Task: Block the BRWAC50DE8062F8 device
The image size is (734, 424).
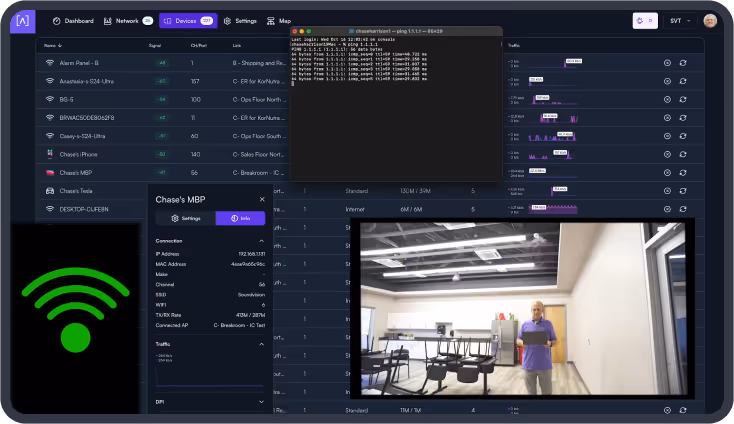Action: coord(668,117)
